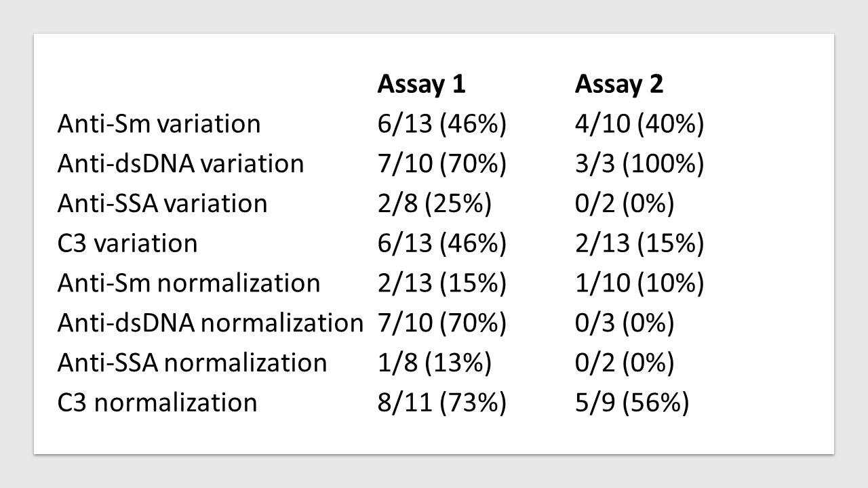
Task: Select the C3 variation row label
Action: [127, 243]
